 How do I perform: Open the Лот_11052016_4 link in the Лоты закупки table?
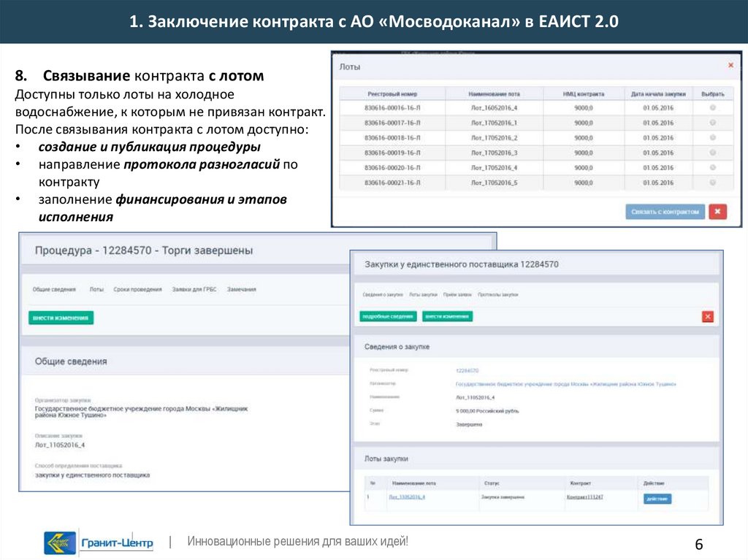click(407, 496)
